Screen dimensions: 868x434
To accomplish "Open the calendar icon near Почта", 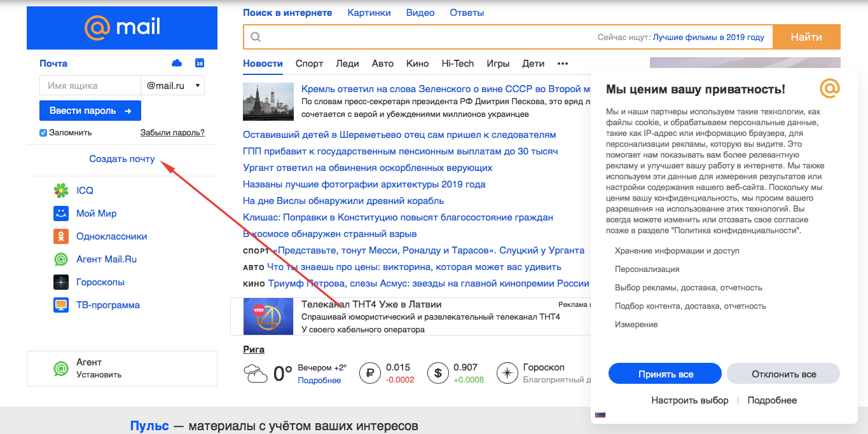I will [x=200, y=63].
